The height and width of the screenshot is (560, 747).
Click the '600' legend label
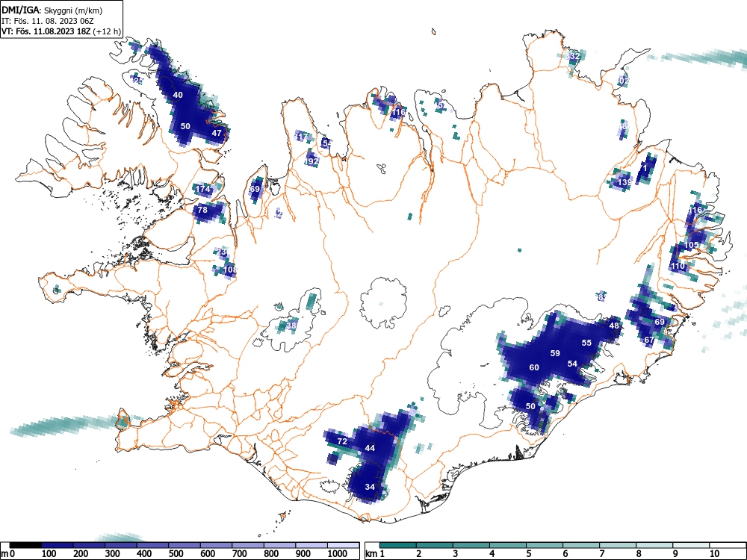pos(208,554)
